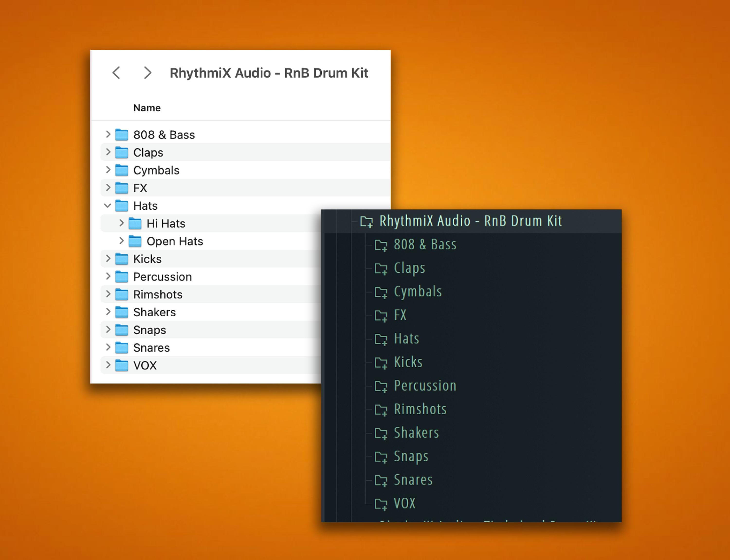Select the blue 808 & Bass folder icon

click(x=122, y=135)
